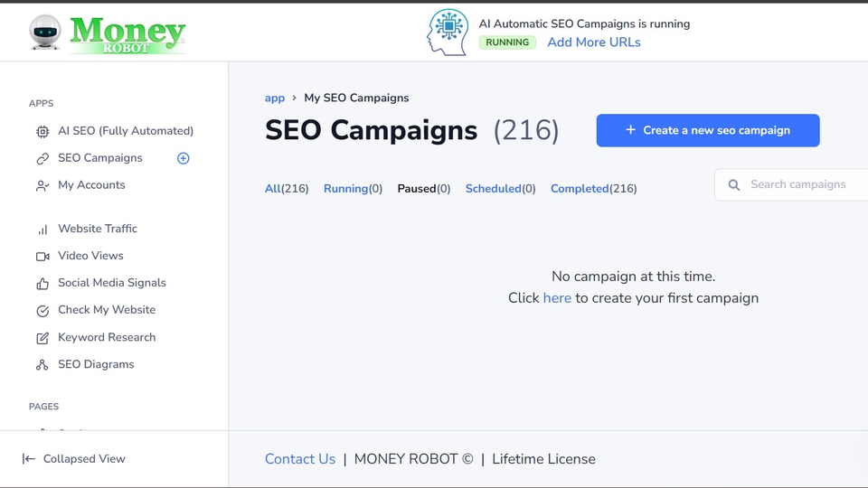Click Create a new seo campaign button
The width and height of the screenshot is (868, 488).
(x=708, y=130)
